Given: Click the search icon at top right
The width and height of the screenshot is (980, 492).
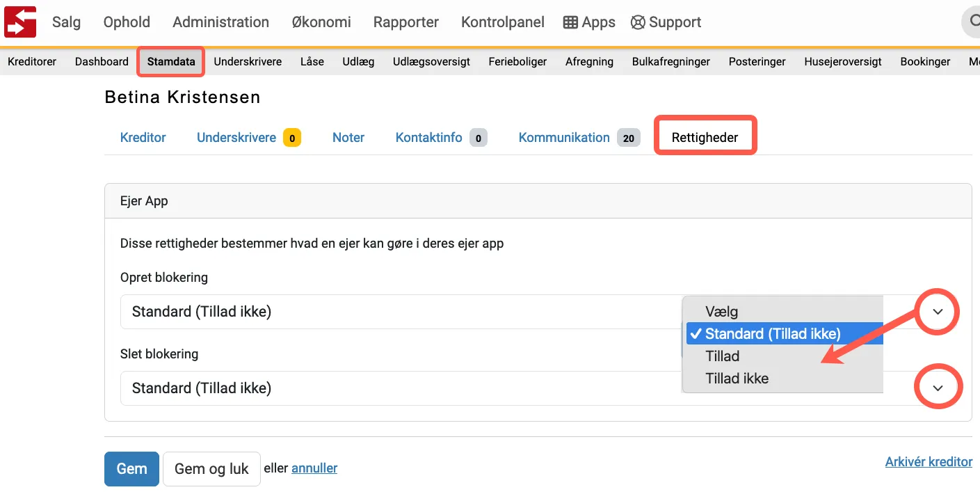Looking at the screenshot, I should click(972, 22).
